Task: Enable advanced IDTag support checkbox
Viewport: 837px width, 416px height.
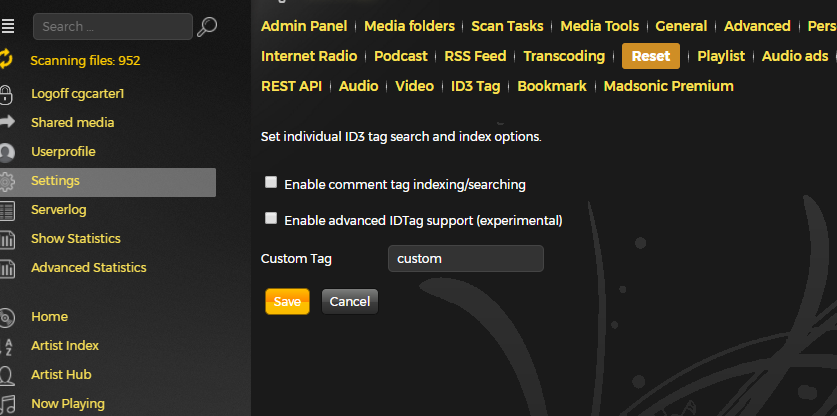Action: 271,218
